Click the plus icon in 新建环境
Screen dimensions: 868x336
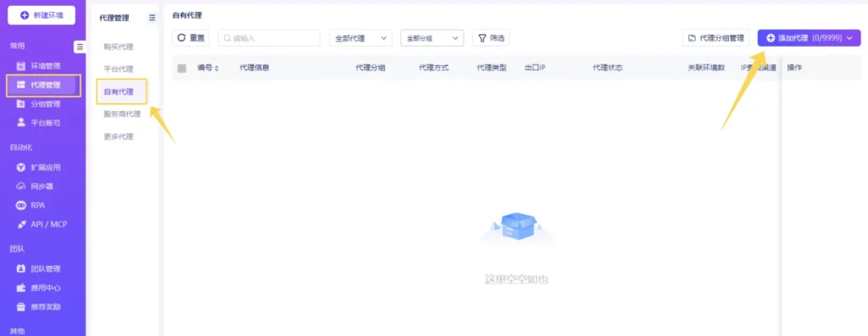[x=25, y=15]
